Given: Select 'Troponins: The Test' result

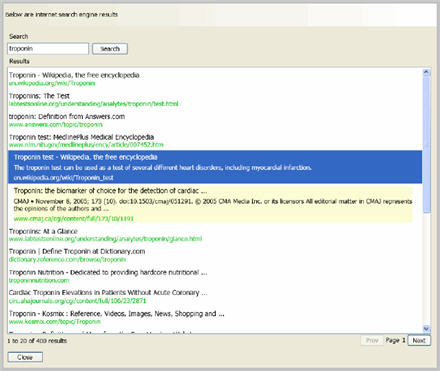Looking at the screenshot, I should [x=39, y=96].
